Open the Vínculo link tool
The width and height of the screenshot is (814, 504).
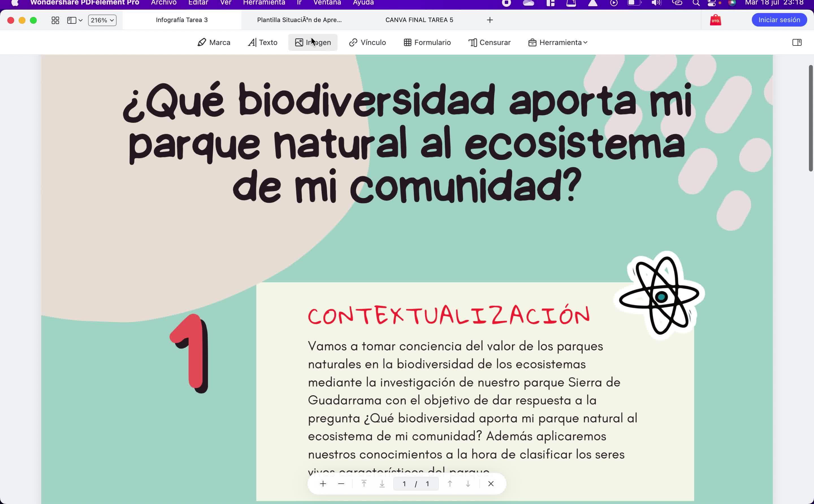click(367, 42)
